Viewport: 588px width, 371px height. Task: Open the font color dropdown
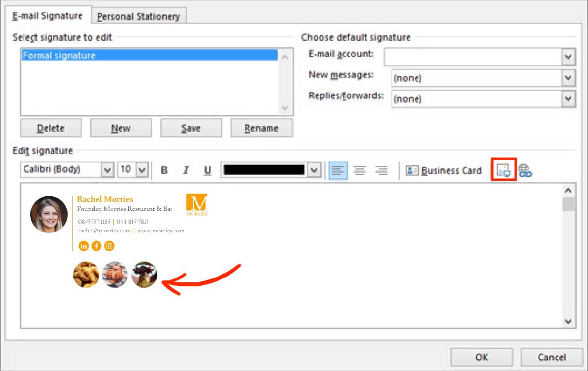(314, 170)
